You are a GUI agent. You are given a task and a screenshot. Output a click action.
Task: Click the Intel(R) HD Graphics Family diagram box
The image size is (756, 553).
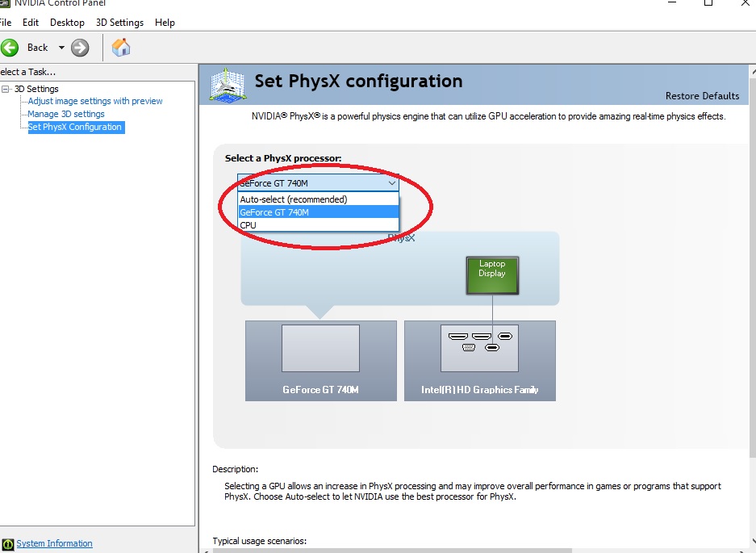480,361
